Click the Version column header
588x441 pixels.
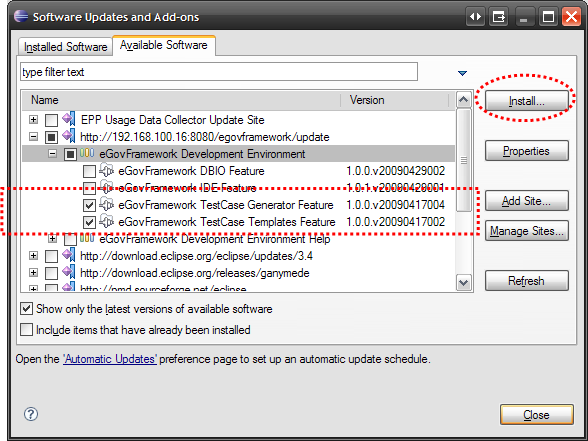tap(395, 100)
